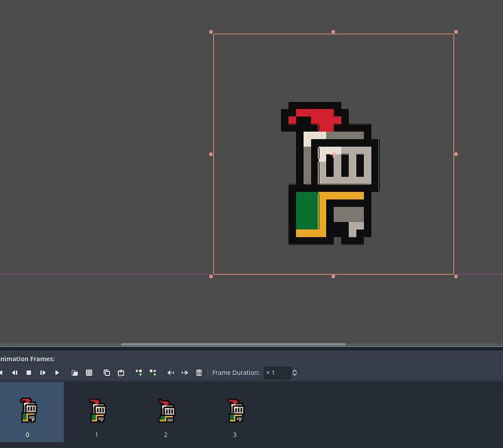Move the selected frame right
The height and width of the screenshot is (448, 503).
[x=185, y=373]
